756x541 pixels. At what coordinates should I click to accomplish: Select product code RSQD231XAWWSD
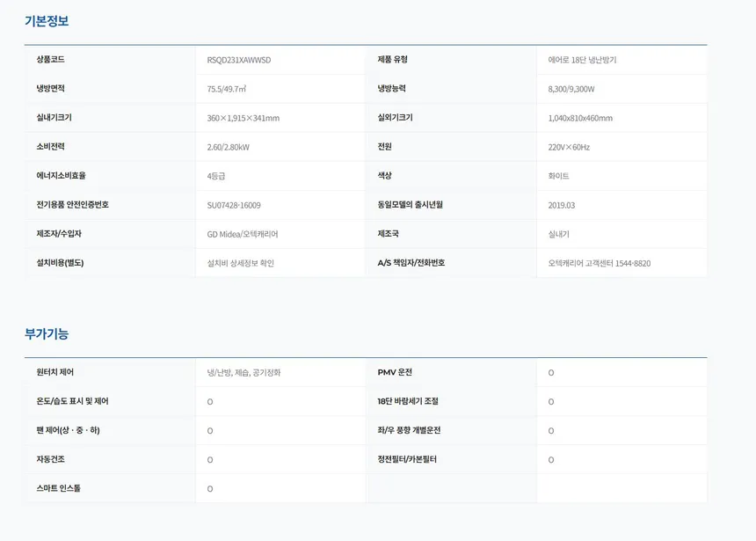(x=238, y=60)
